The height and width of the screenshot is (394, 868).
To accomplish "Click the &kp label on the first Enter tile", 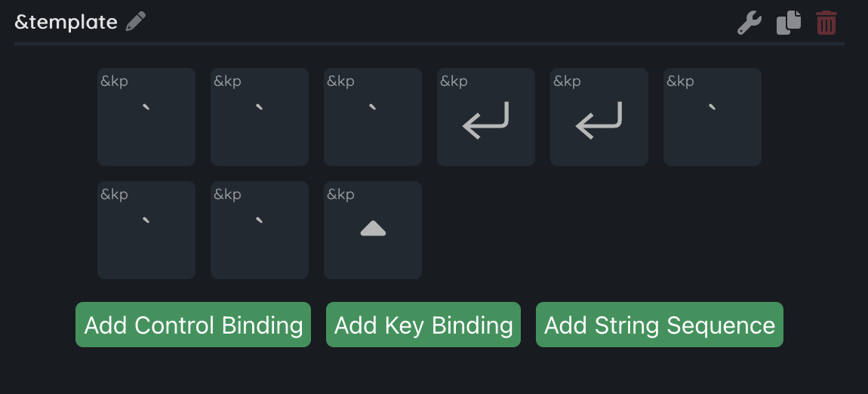I will (x=454, y=82).
